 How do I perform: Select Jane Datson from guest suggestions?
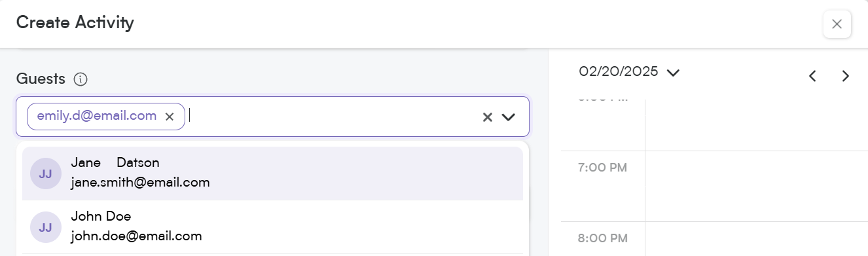(272, 173)
